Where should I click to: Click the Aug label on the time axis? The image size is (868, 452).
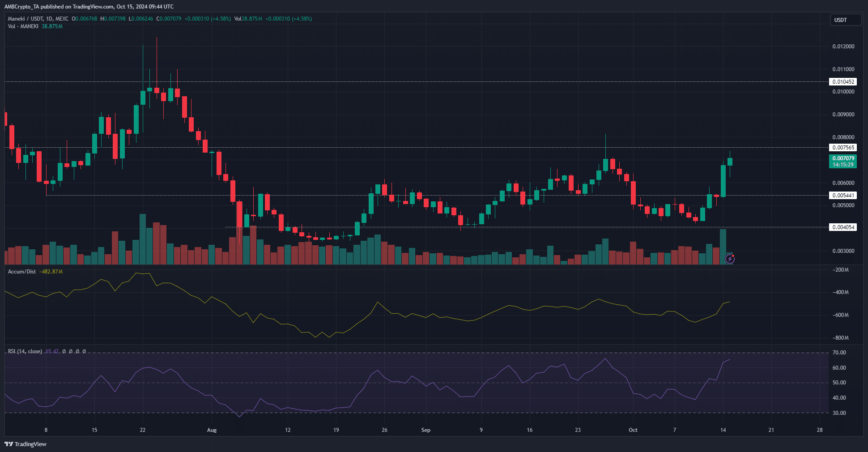click(212, 430)
